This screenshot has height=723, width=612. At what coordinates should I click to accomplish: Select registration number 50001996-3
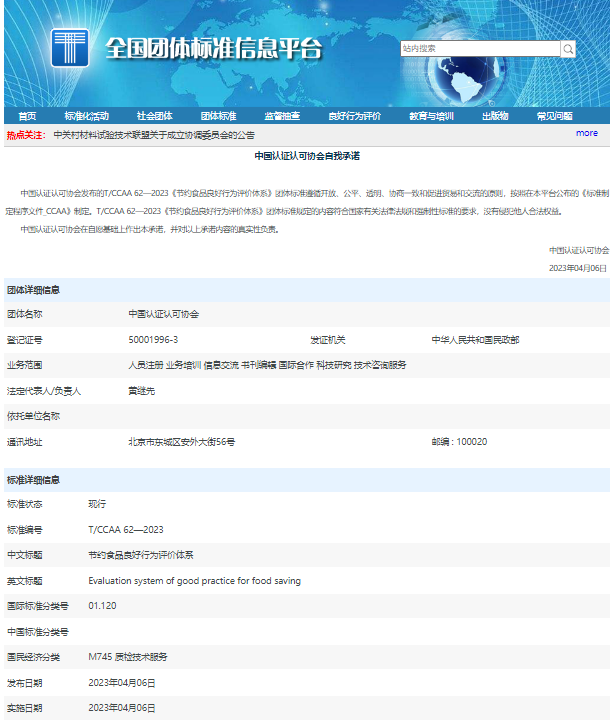153,340
